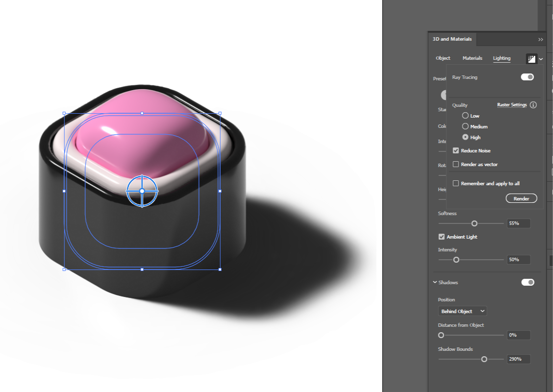553x392 pixels.
Task: Click the Render button
Action: tap(521, 198)
